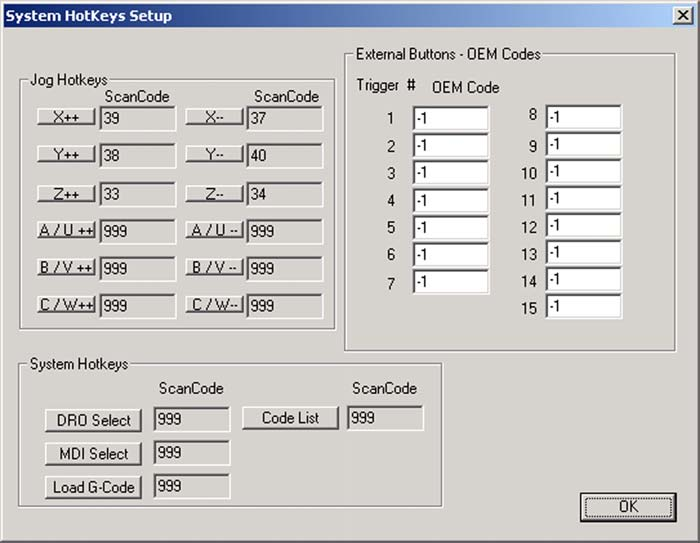Click the C / W++ scancode field

click(x=138, y=306)
